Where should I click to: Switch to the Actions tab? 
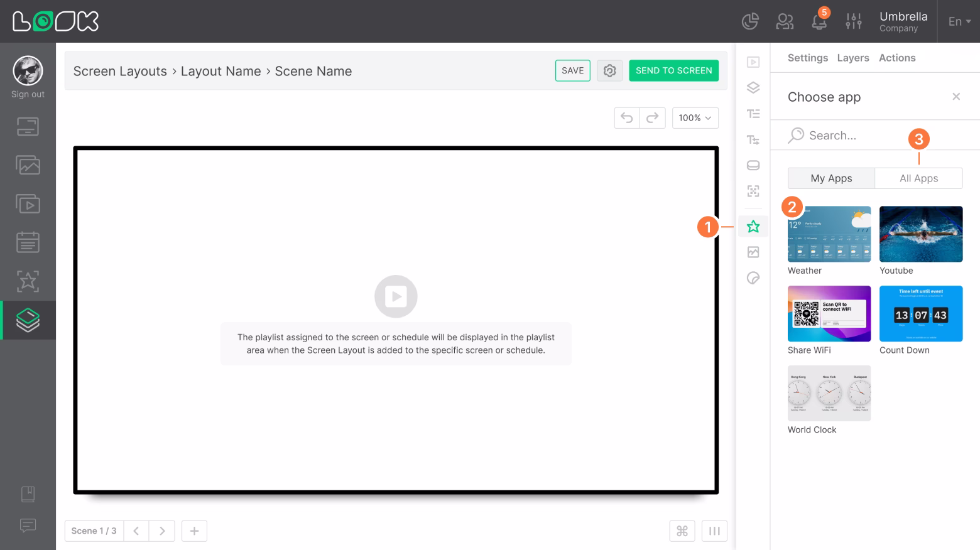pyautogui.click(x=897, y=58)
